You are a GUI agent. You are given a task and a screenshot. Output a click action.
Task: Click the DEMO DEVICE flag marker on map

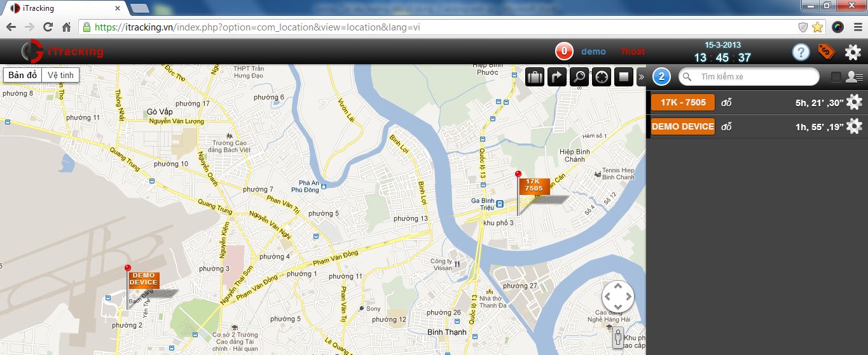(x=144, y=279)
